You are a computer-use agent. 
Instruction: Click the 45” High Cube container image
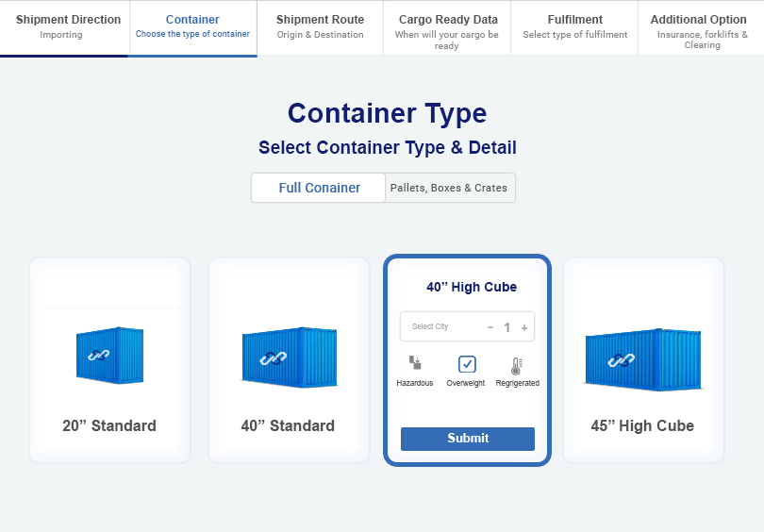coord(642,358)
